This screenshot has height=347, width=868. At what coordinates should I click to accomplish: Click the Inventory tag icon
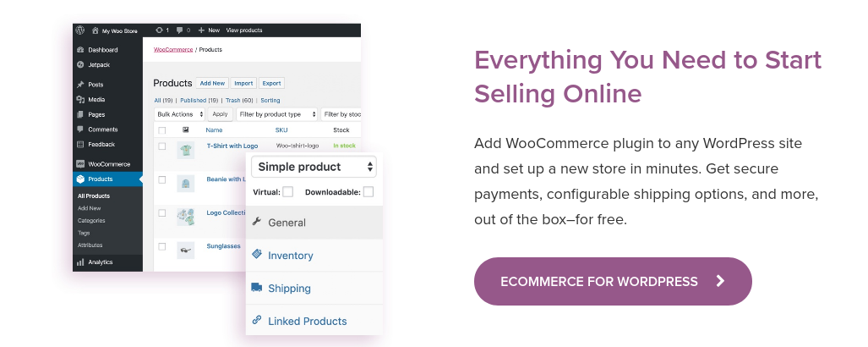pos(256,254)
